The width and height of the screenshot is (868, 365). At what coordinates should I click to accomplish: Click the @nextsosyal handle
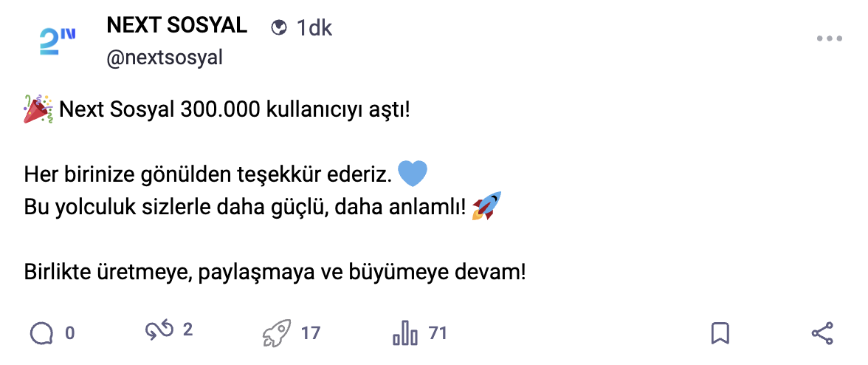pyautogui.click(x=165, y=58)
